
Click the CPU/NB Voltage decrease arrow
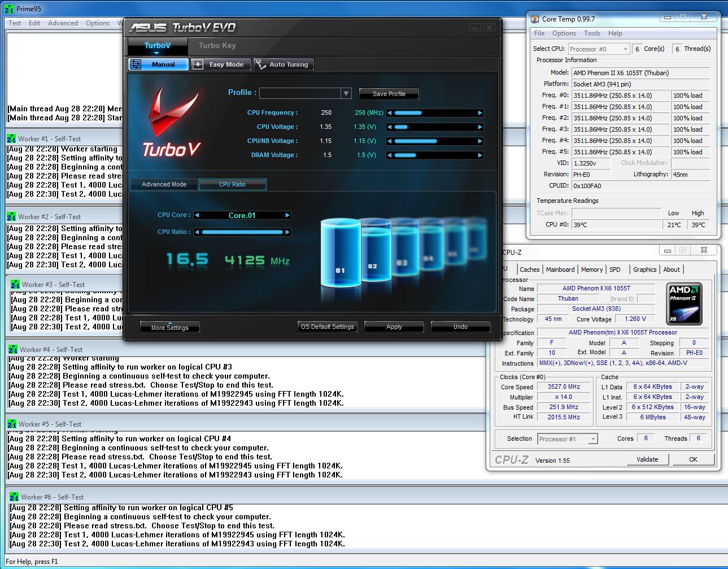click(390, 141)
